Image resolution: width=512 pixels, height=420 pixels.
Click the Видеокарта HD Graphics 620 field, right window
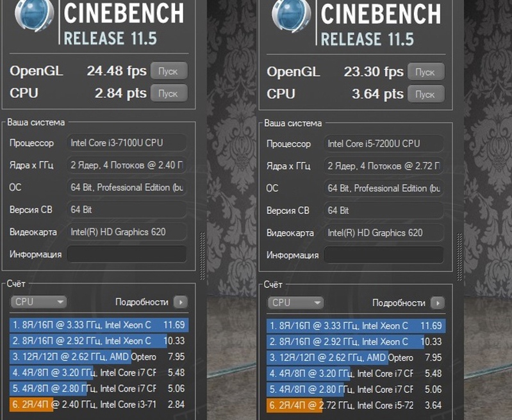[384, 232]
